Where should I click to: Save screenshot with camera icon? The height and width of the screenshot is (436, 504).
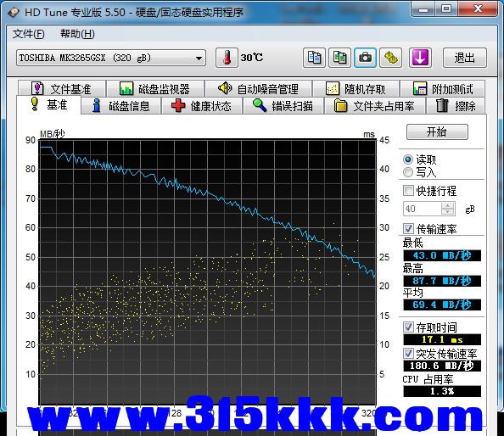[365, 58]
